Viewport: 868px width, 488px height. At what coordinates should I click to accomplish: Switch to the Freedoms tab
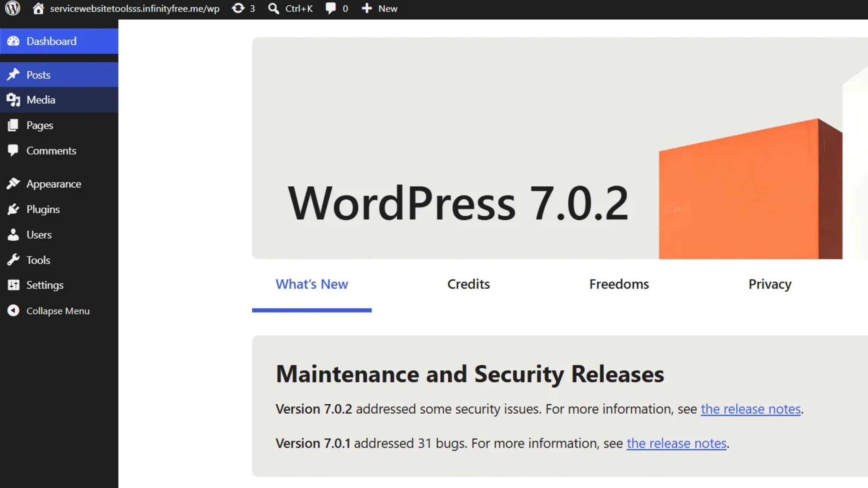(619, 284)
